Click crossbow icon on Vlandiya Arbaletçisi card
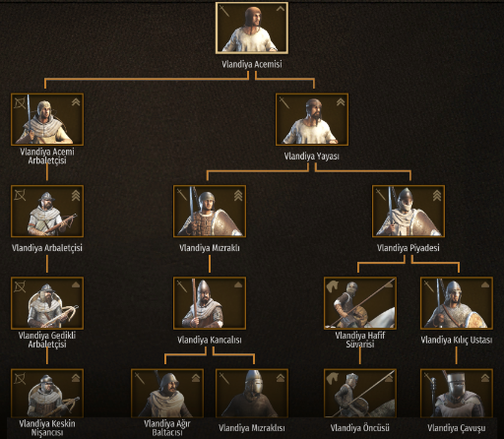 coord(20,196)
